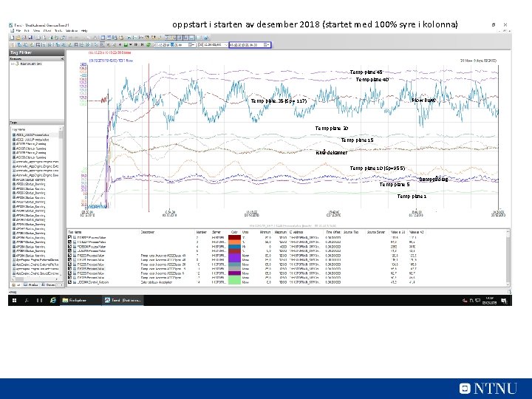Click the dark red color swatch
Screen dimensions: 532x399
click(x=235, y=237)
